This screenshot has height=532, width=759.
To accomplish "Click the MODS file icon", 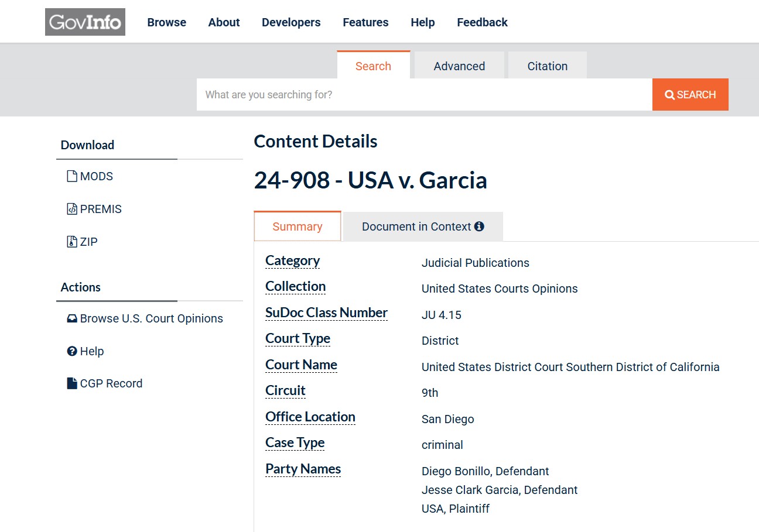I will coord(72,176).
